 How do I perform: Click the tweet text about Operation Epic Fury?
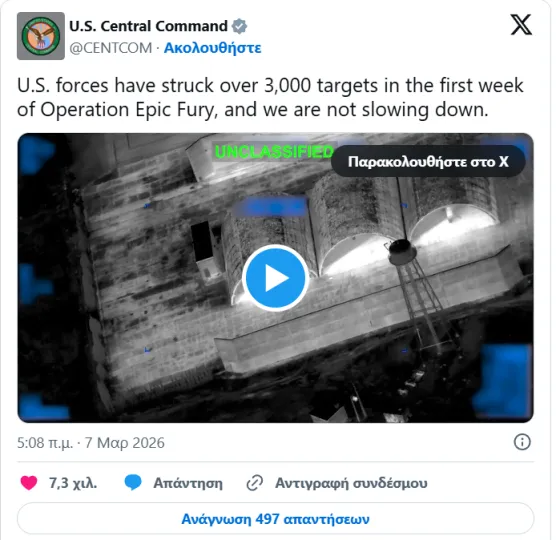(270, 97)
